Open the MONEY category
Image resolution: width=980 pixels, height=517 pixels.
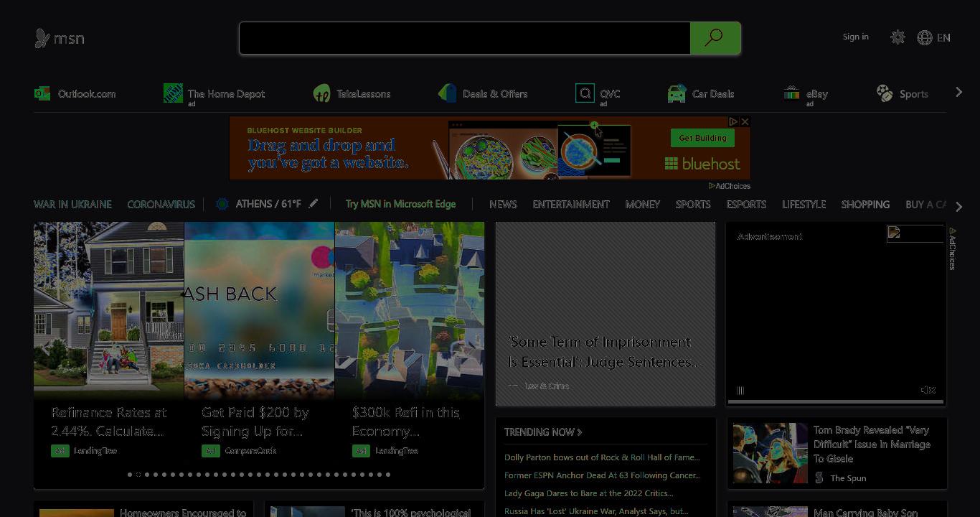pyautogui.click(x=642, y=204)
